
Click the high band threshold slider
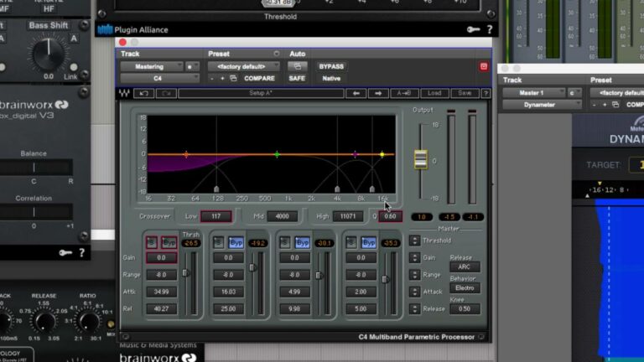[x=385, y=280]
